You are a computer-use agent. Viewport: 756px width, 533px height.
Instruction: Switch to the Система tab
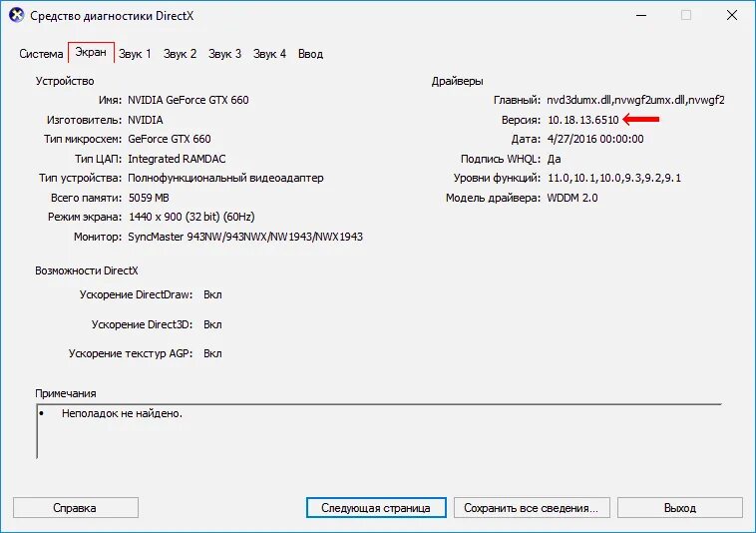tap(41, 54)
